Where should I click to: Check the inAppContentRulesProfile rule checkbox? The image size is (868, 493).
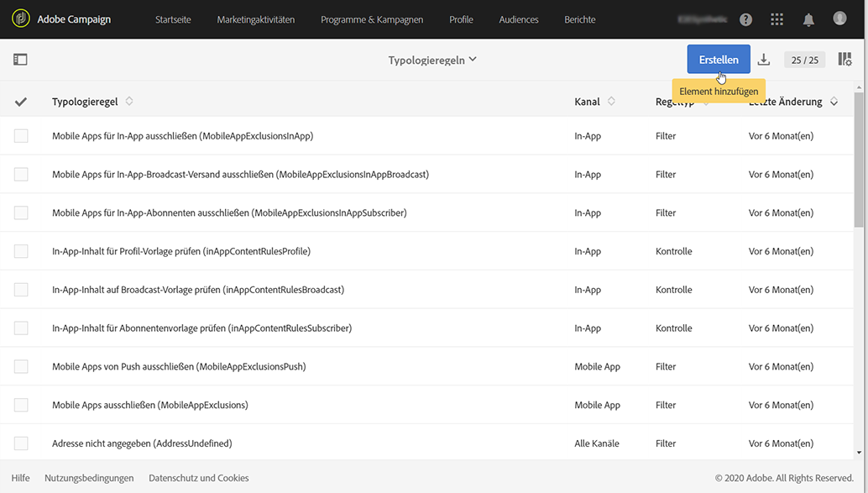[x=21, y=251]
